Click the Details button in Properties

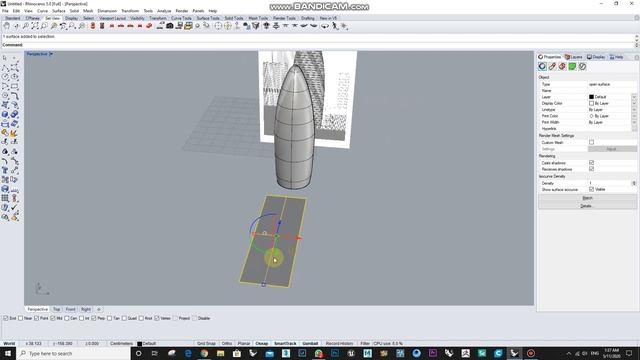(587, 206)
